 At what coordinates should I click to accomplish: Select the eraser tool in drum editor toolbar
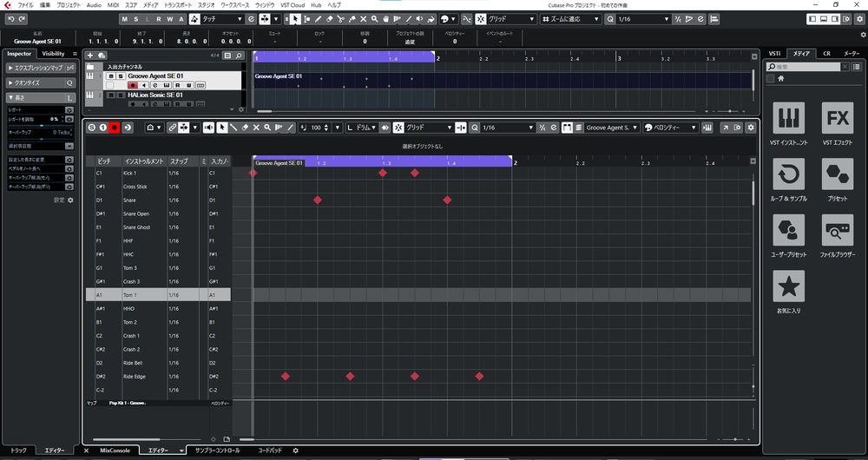pos(245,128)
